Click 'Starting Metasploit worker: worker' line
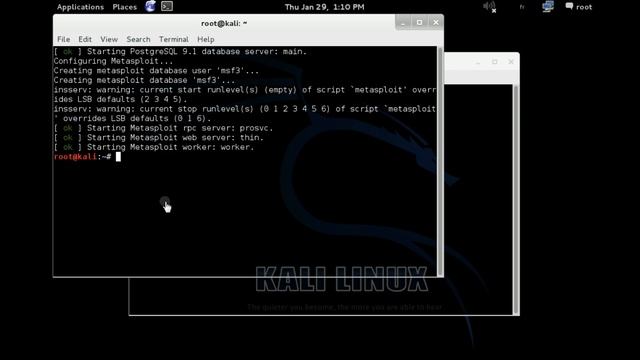640x360 pixels. tap(154, 147)
